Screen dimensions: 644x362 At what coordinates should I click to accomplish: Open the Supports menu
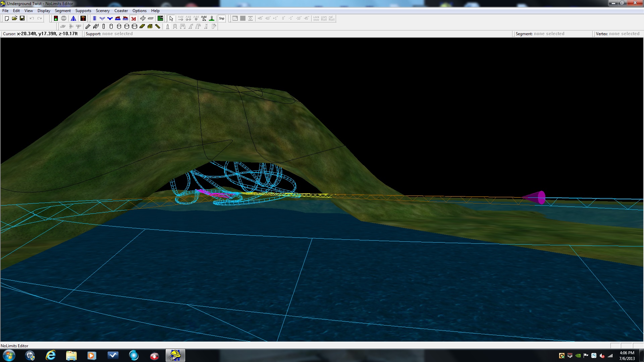pos(83,11)
